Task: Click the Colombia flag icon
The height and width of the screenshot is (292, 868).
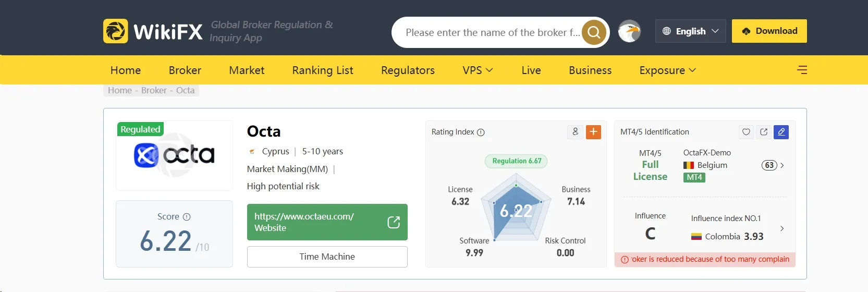Action: pos(696,237)
